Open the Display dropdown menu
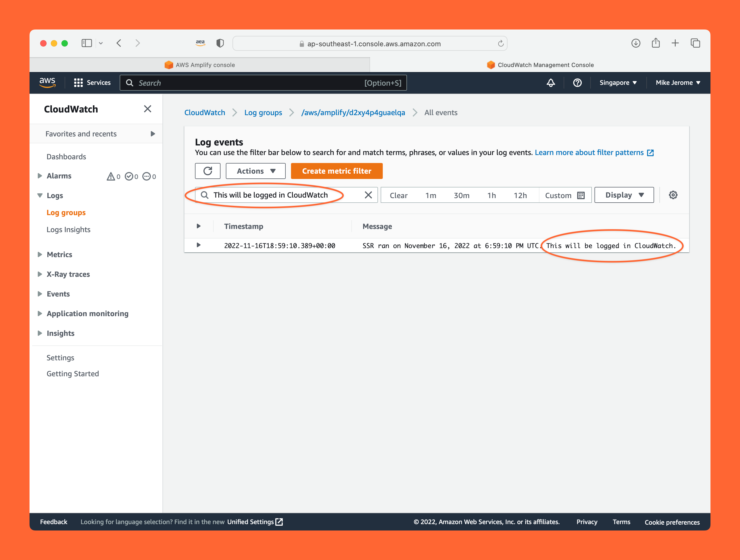Screen dimensions: 740x560 tap(624, 195)
